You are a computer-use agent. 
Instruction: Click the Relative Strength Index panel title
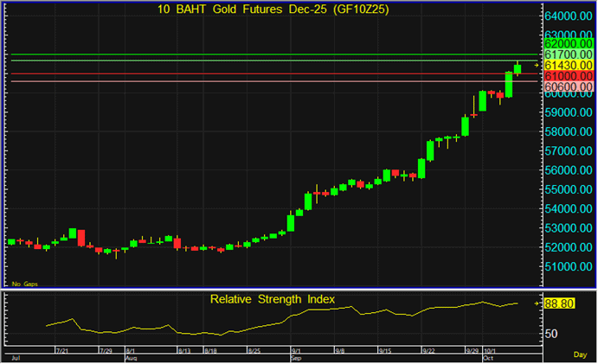point(273,299)
